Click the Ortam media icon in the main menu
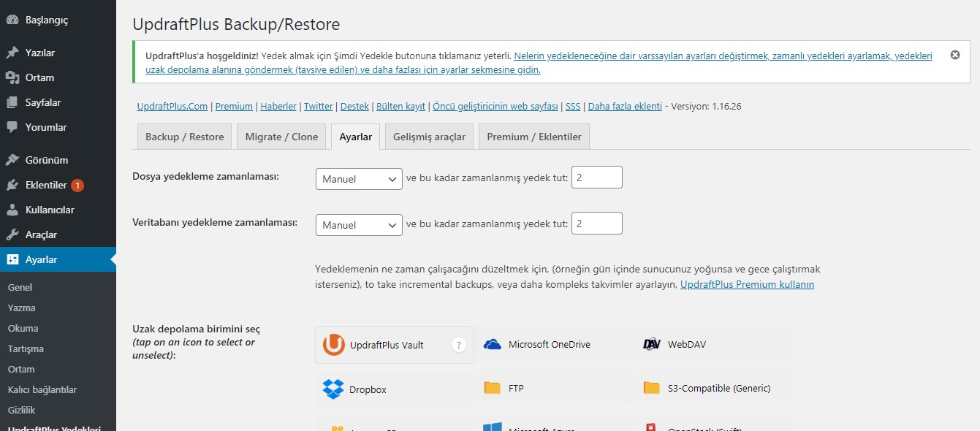 (12, 77)
